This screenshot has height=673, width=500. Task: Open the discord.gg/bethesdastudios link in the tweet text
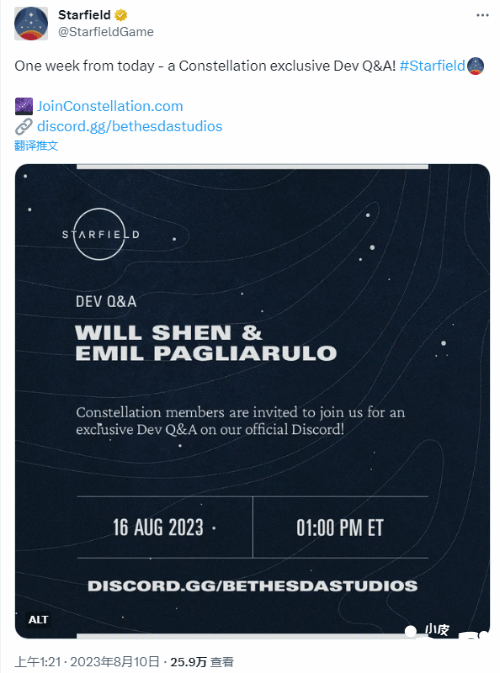130,126
